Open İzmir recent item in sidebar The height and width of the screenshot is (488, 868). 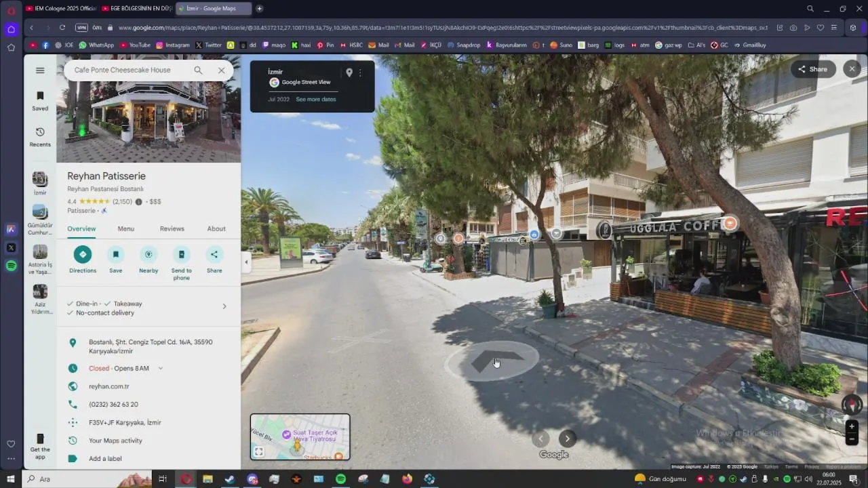coord(40,184)
